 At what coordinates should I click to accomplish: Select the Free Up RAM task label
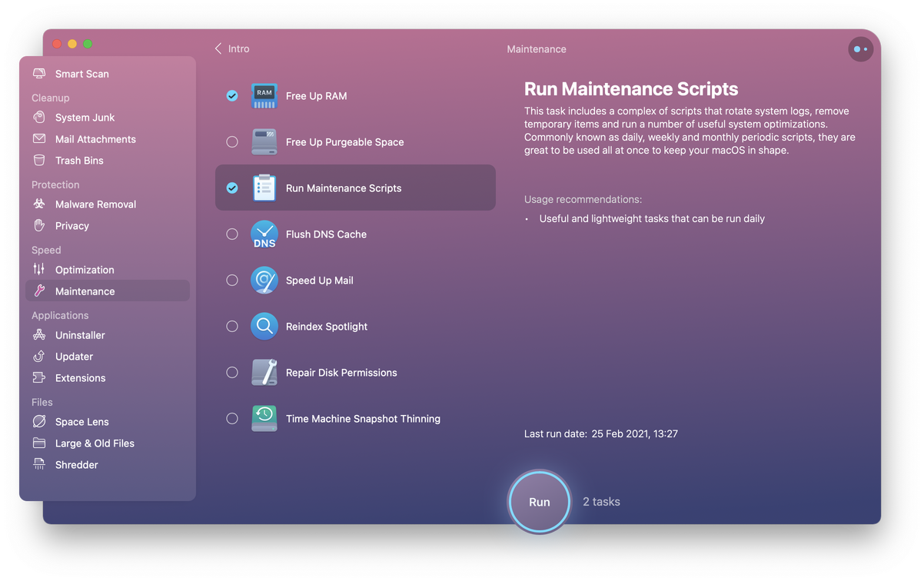317,96
